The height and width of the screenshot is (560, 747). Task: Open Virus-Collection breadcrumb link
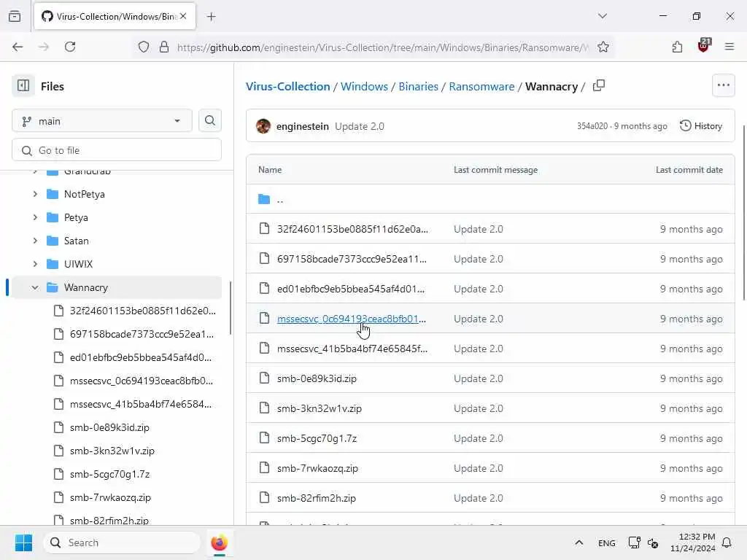[x=287, y=86]
